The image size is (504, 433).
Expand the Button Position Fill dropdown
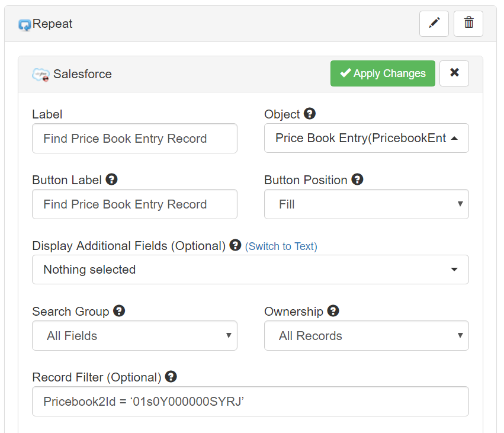[x=367, y=204]
